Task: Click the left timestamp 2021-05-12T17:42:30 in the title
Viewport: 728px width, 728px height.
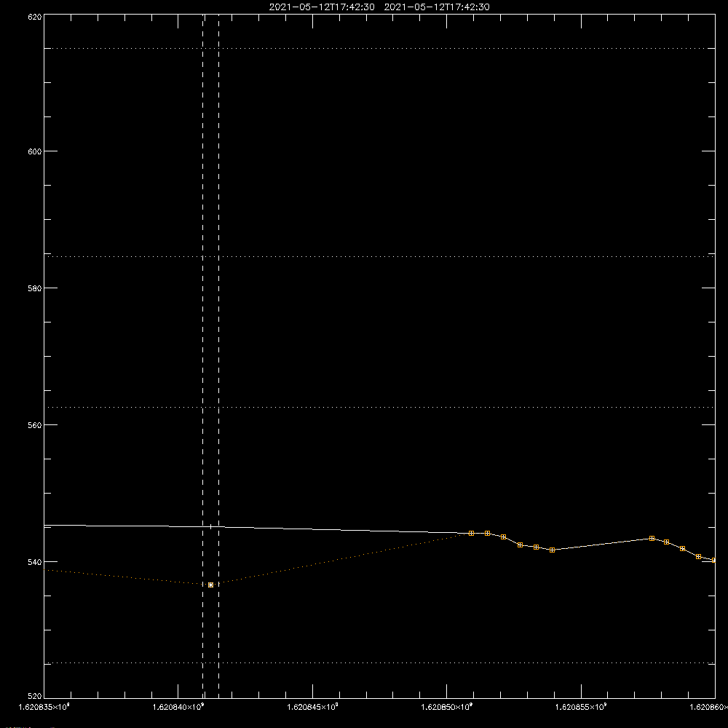Action: pyautogui.click(x=322, y=7)
